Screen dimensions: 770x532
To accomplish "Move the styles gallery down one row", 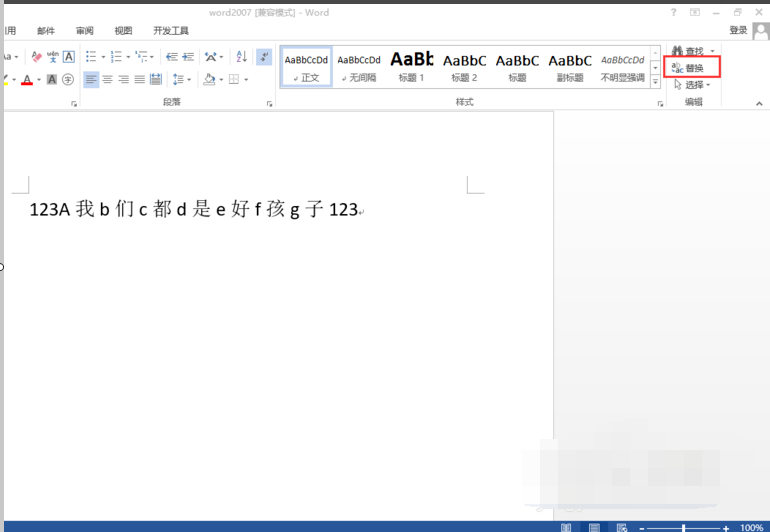I will click(x=655, y=68).
